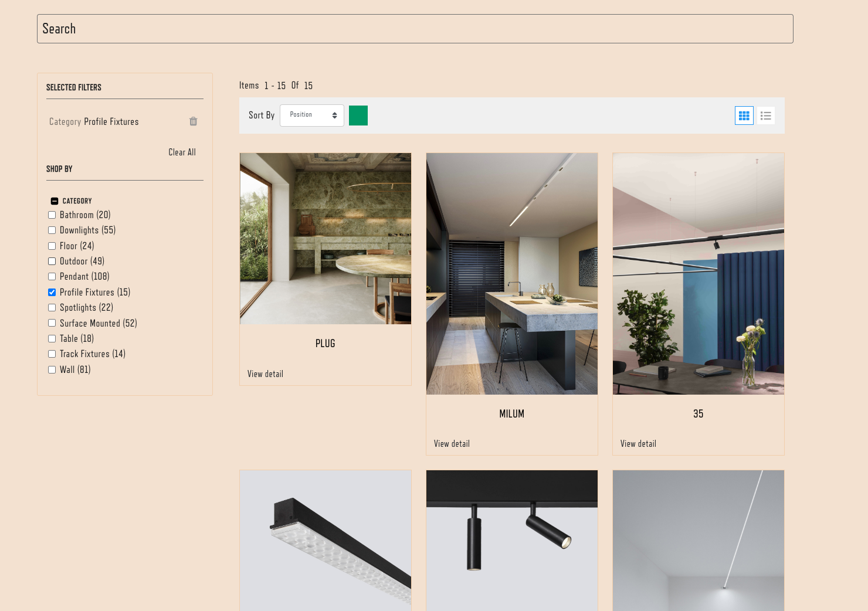The width and height of the screenshot is (868, 611).
Task: Switch to list view layout
Action: point(765,116)
